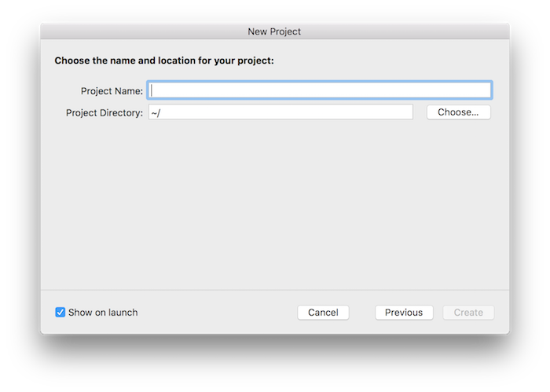Viewport: 550px width, 392px height.
Task: Click the Project Name text field
Action: pos(320,90)
